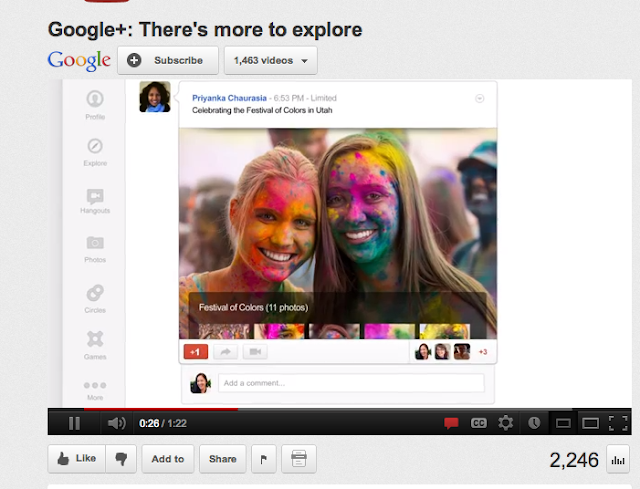Screen dimensions: 640x489
Task: Open the Add to menu
Action: 168,459
